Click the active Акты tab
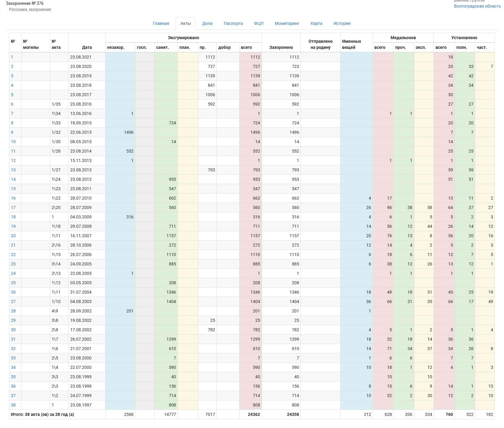The width and height of the screenshot is (504, 428). coord(185,23)
